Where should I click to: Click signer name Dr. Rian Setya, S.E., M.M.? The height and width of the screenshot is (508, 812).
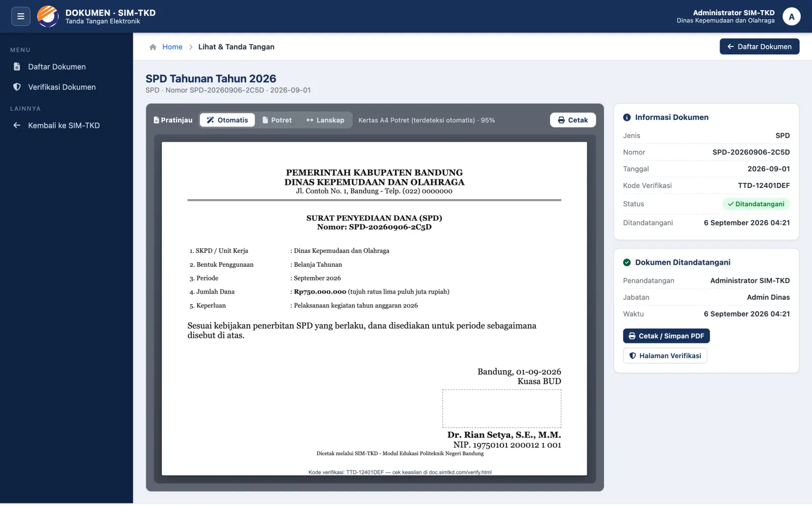504,435
